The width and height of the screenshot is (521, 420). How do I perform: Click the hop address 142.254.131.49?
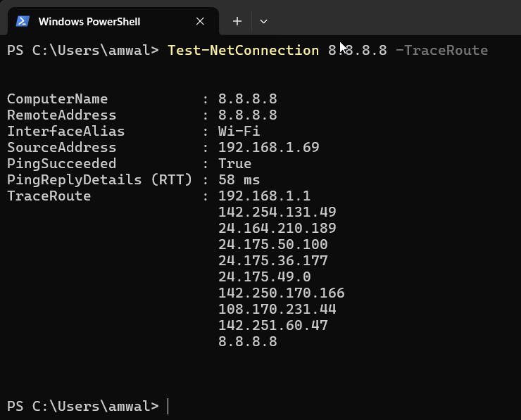pyautogui.click(x=277, y=212)
